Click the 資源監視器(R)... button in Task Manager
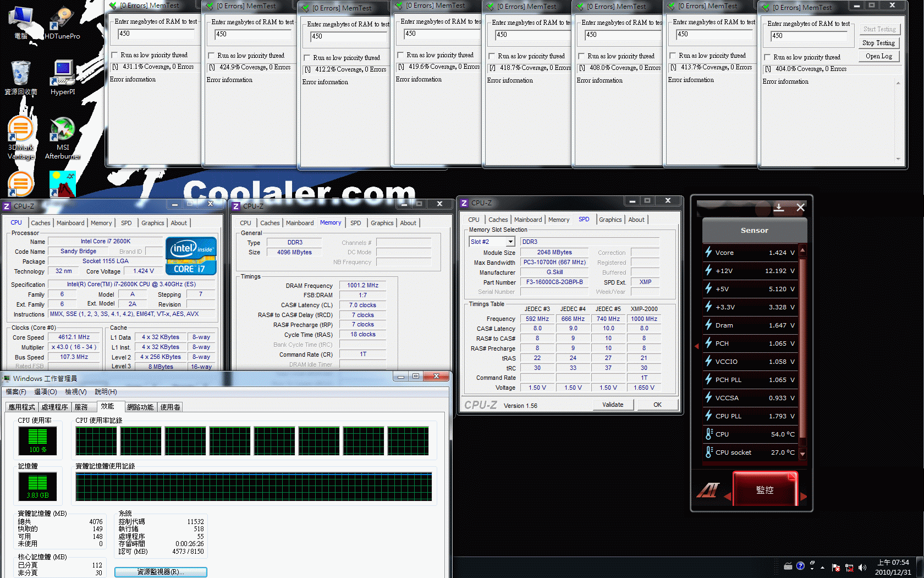This screenshot has width=924, height=578. pyautogui.click(x=161, y=572)
